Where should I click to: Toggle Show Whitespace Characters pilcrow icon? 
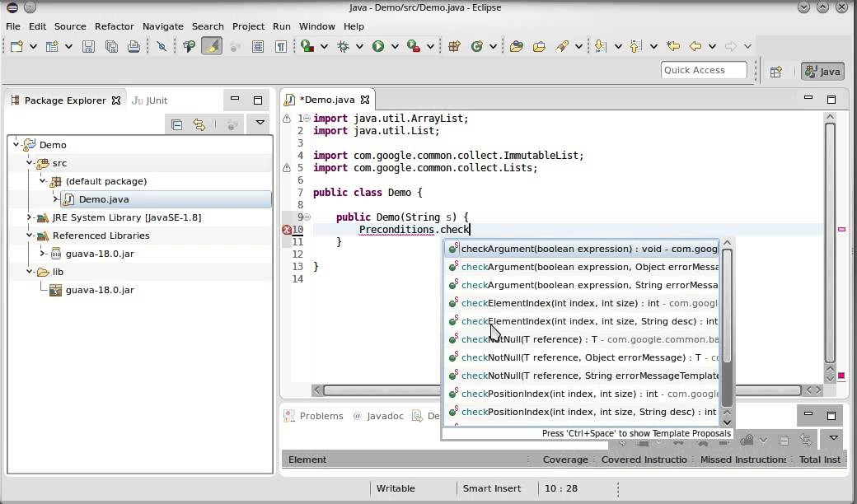(x=280, y=46)
